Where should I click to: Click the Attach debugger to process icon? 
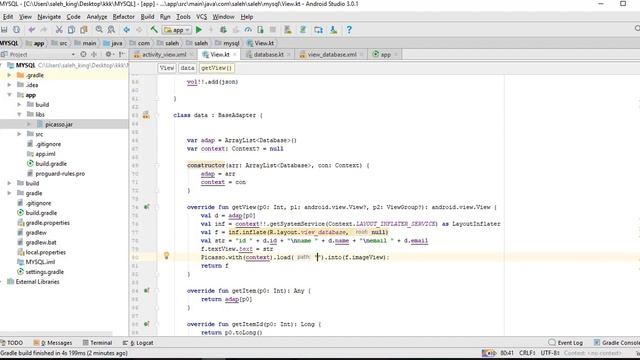[260, 30]
